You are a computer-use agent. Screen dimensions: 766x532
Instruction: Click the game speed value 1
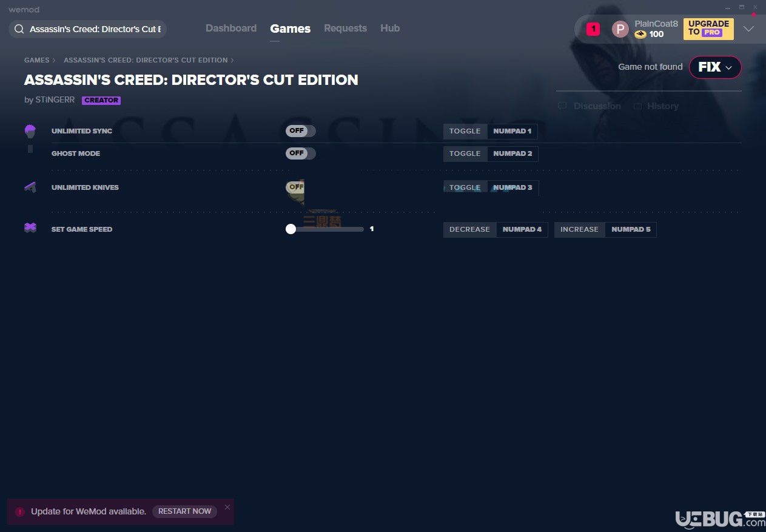tap(372, 229)
